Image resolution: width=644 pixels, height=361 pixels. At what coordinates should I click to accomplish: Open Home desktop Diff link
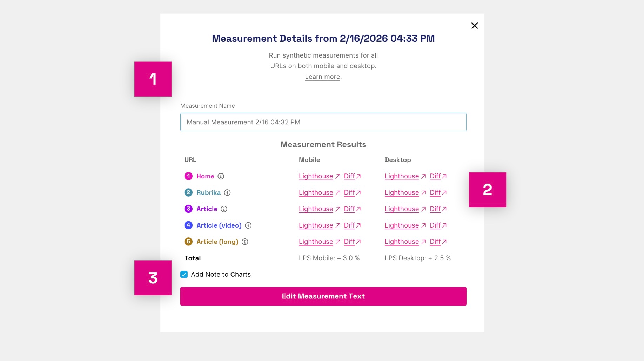point(435,176)
